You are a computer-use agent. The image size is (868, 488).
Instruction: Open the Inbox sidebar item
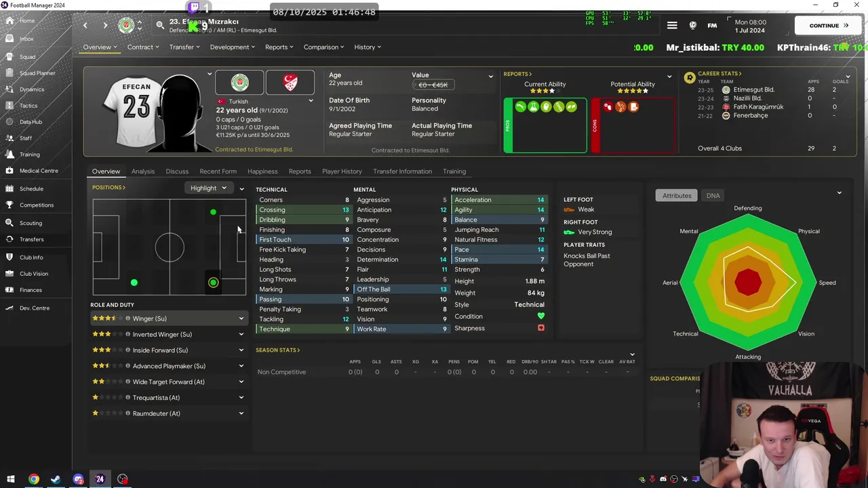pyautogui.click(x=26, y=39)
